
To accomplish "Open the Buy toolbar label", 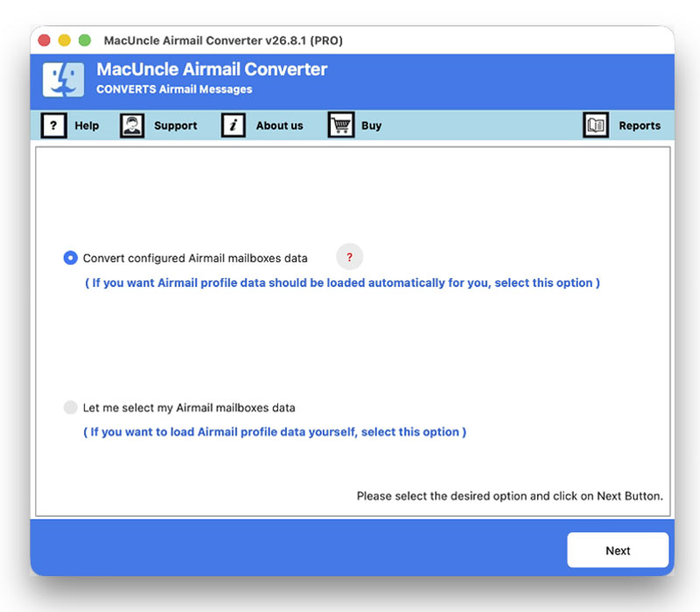I will click(x=371, y=126).
